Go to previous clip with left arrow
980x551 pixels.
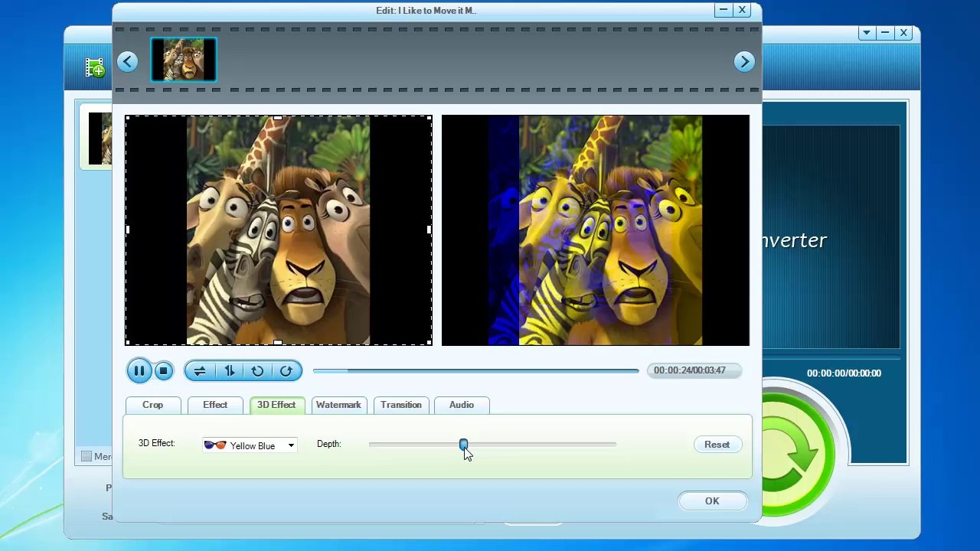click(x=128, y=62)
